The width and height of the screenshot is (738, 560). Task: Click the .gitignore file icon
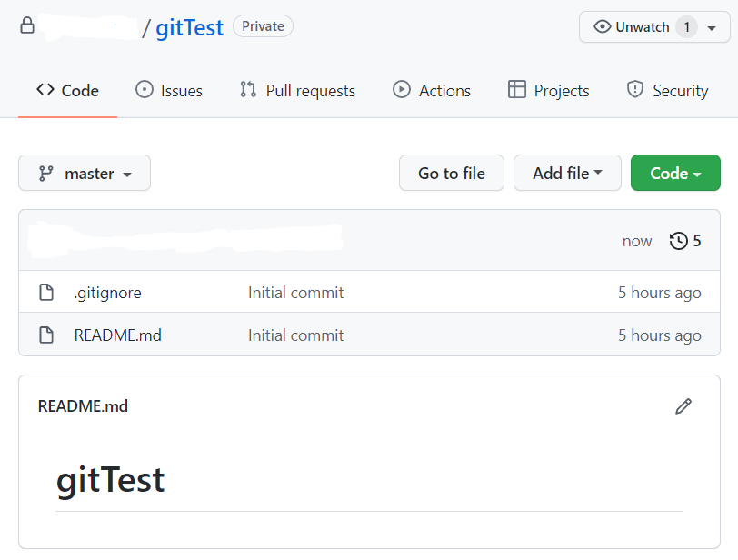pyautogui.click(x=46, y=293)
